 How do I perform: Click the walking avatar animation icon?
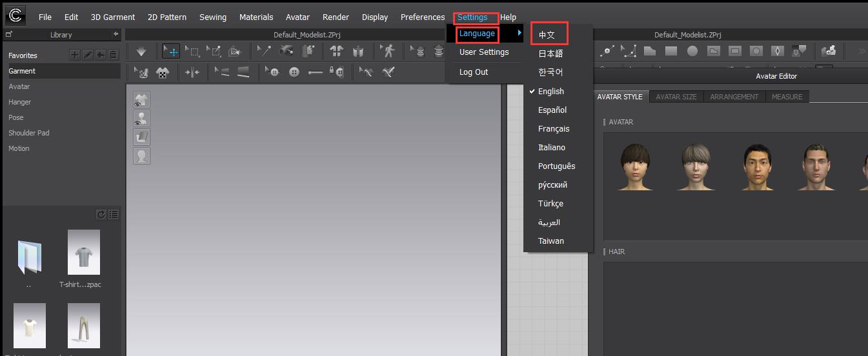tap(388, 52)
